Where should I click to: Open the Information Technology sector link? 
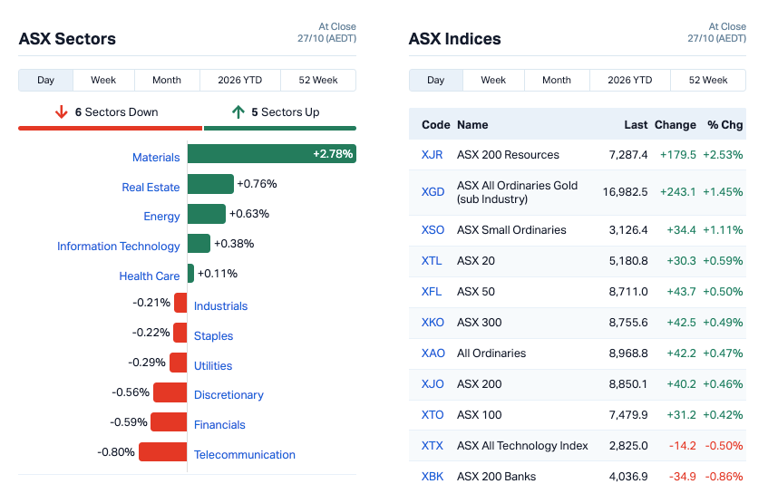(119, 246)
